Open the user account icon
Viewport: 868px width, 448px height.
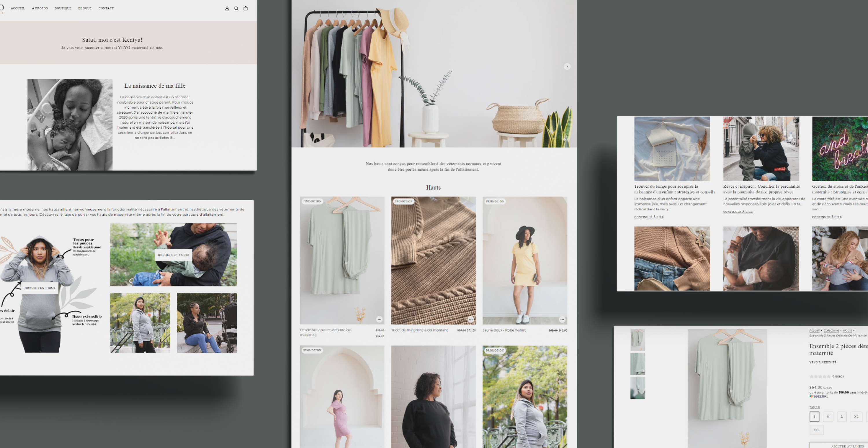point(227,8)
